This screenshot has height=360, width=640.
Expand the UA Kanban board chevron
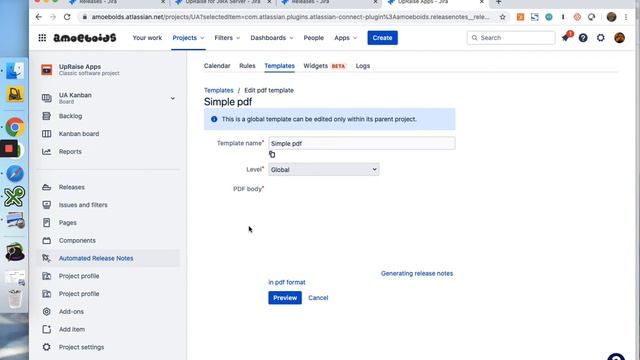tap(173, 98)
